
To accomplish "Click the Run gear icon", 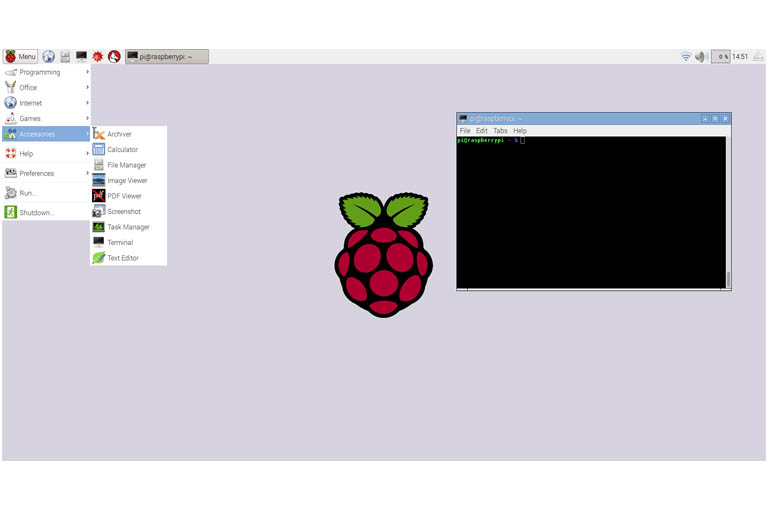I will [x=11, y=193].
